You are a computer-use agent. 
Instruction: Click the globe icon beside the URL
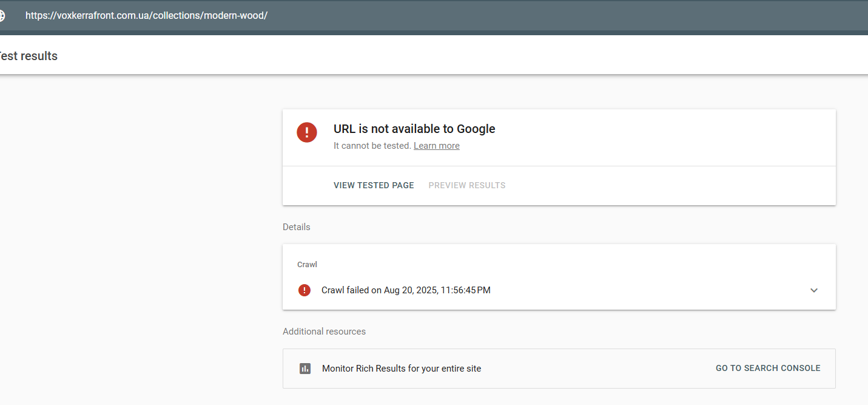click(2, 16)
